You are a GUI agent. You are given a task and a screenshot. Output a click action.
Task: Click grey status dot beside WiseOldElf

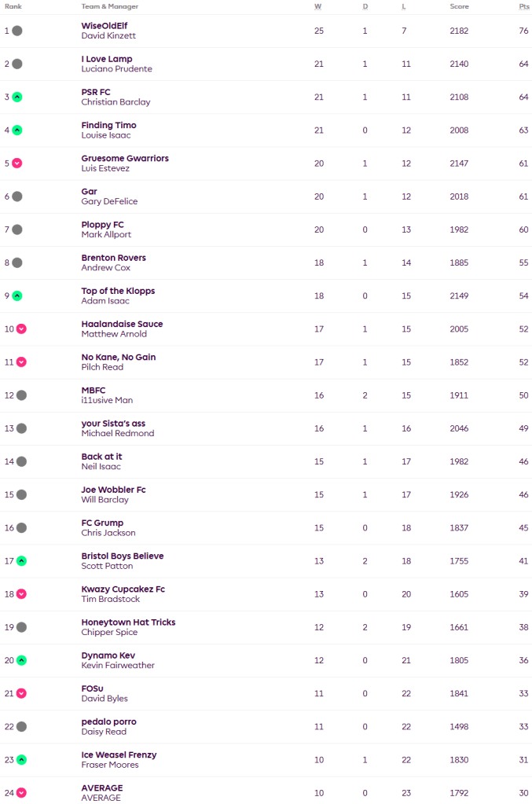click(x=17, y=31)
